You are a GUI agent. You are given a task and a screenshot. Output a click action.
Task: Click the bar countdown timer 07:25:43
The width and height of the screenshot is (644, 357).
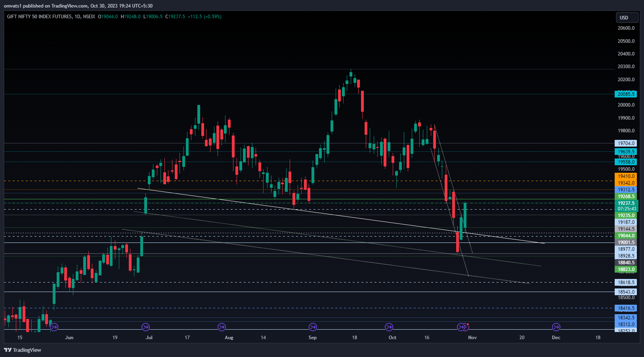(x=626, y=209)
